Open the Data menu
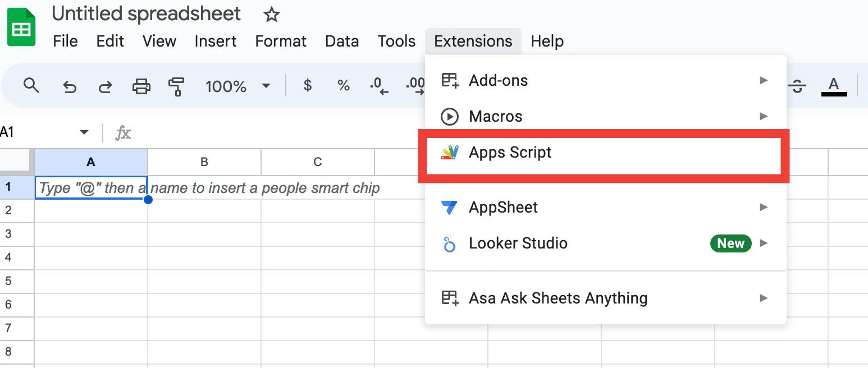 (x=341, y=41)
